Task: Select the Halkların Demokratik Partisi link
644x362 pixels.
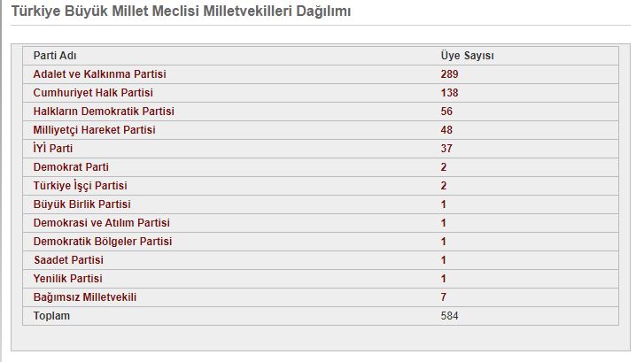Action: click(x=104, y=112)
